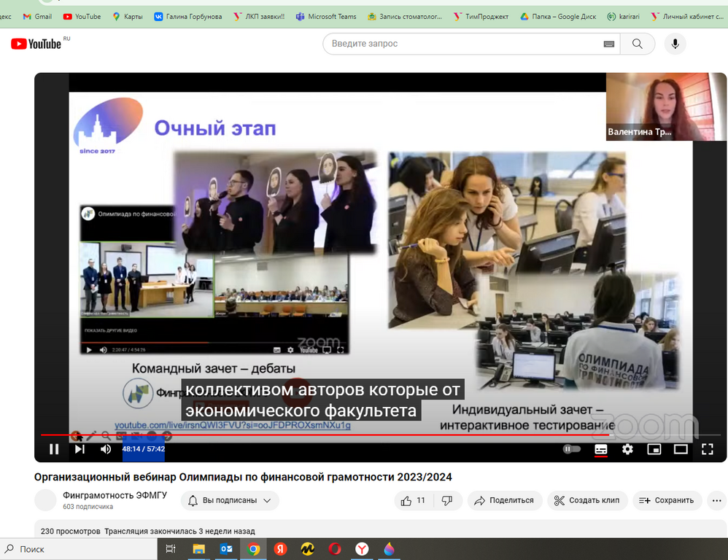This screenshot has height=560, width=728.
Task: Pause the video playback
Action: [54, 449]
